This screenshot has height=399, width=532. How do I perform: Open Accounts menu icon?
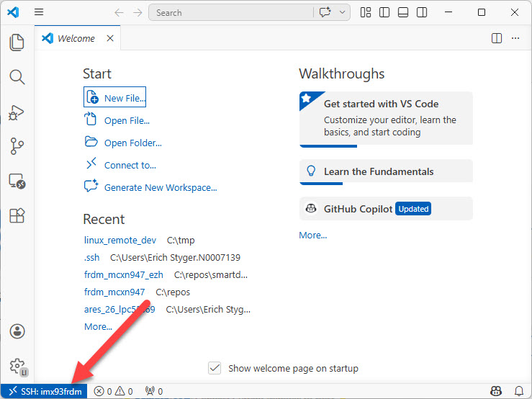[x=17, y=331]
